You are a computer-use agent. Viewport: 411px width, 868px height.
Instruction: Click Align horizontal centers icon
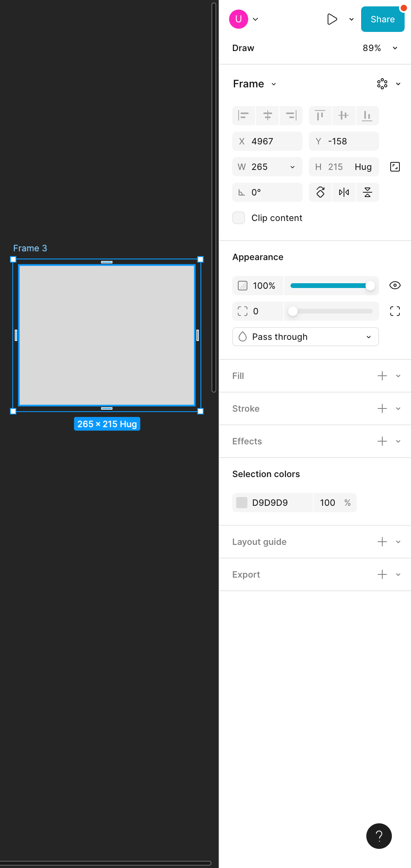268,116
